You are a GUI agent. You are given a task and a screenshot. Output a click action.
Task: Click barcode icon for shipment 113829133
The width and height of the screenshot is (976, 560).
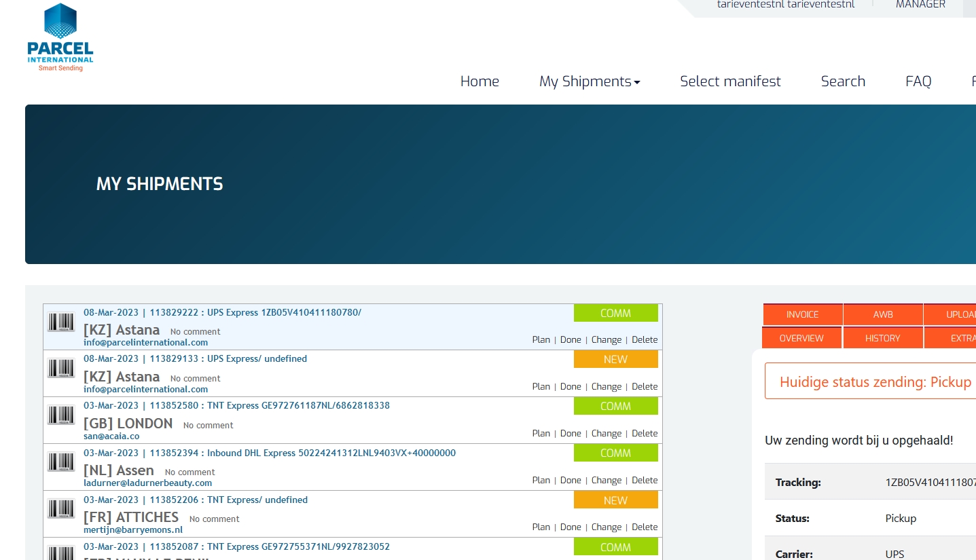point(61,369)
